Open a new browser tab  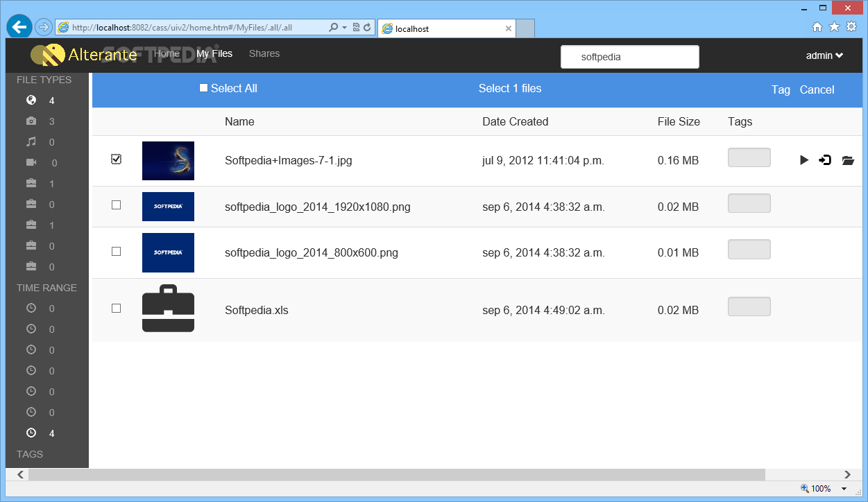tap(526, 28)
